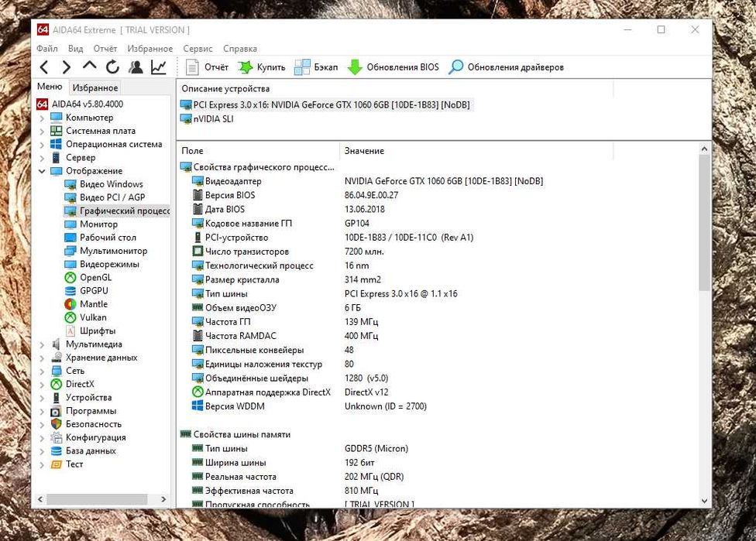Image resolution: width=756 pixels, height=541 pixels.
Task: Click the Отчёт report toolbar button
Action: tap(207, 67)
